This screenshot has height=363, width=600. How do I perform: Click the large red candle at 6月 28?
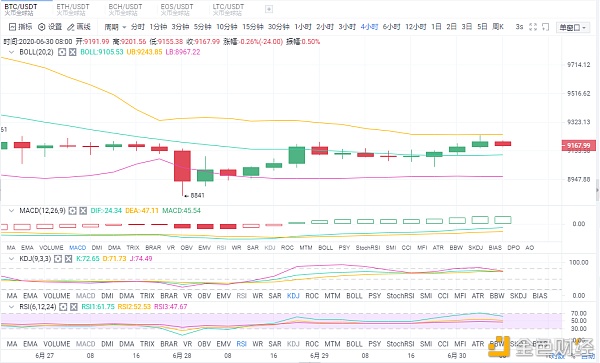(x=182, y=166)
